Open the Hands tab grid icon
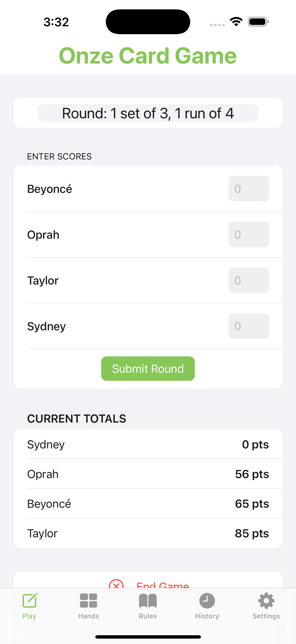 [88, 600]
